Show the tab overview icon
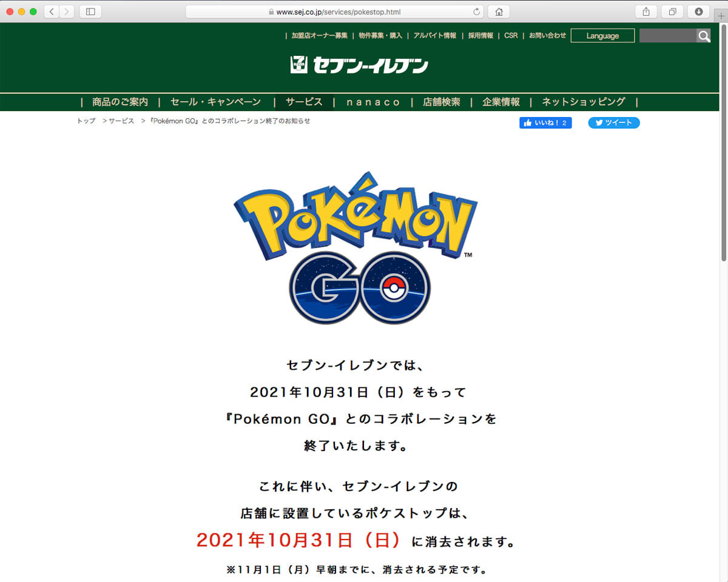This screenshot has width=728, height=582. click(672, 12)
